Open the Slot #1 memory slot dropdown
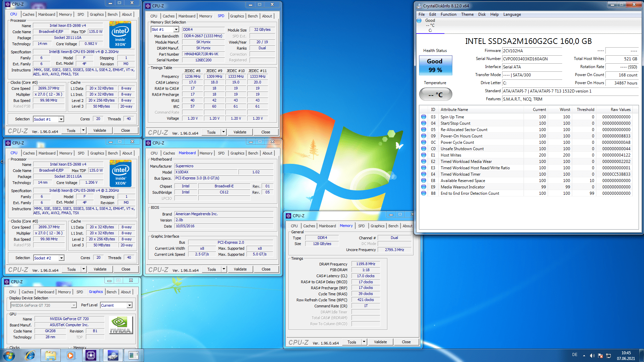Screen dimensions: 644x362 click(176, 29)
